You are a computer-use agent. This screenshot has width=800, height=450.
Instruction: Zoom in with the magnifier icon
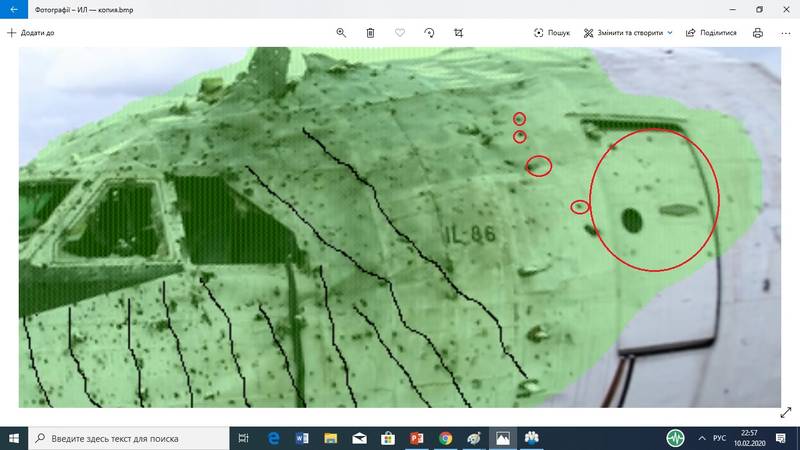click(x=341, y=33)
